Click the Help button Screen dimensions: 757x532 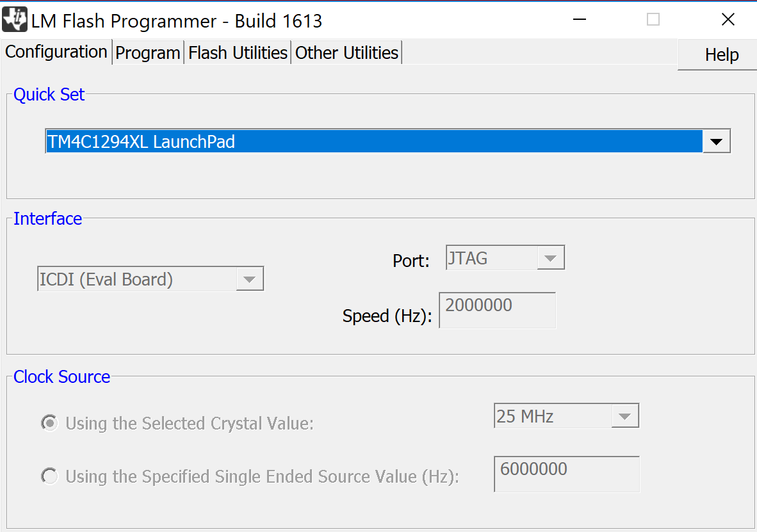tap(721, 55)
